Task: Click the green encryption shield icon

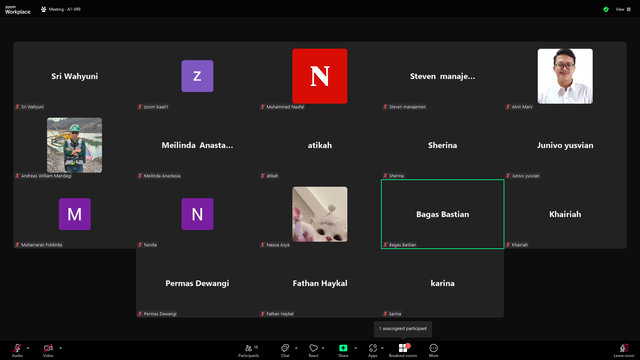Action: (606, 9)
